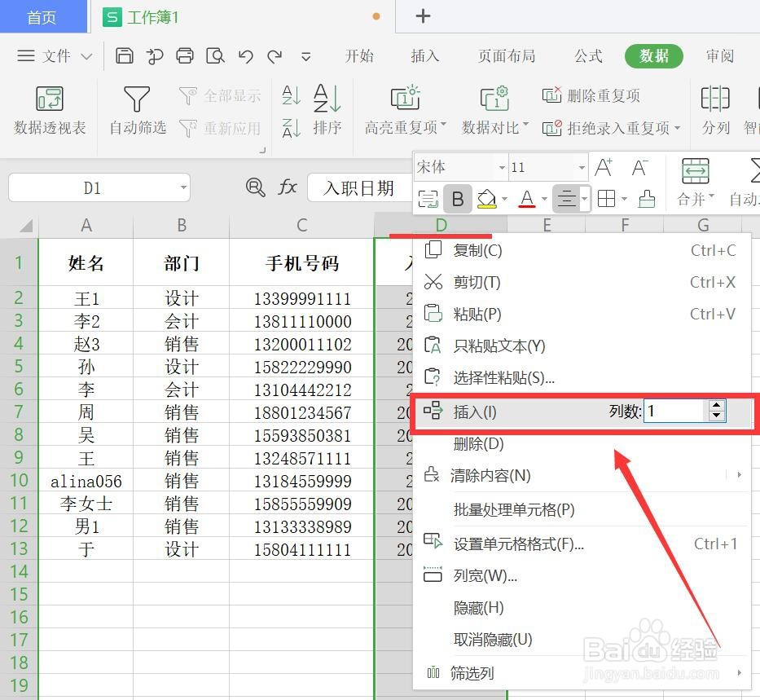Toggle 全部显示 (Show All) filter option

pos(220,95)
